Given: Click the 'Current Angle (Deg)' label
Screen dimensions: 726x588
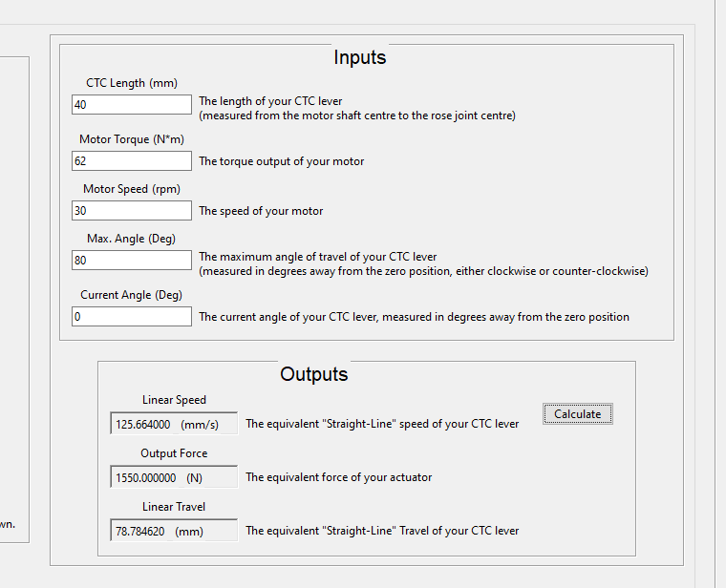Looking at the screenshot, I should pos(132,295).
